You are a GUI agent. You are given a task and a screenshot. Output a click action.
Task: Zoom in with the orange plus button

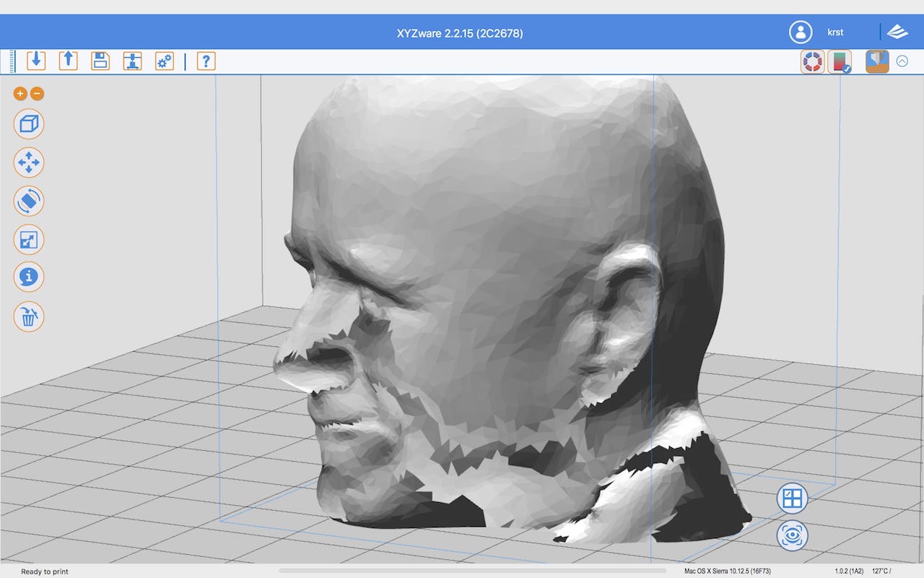coord(20,93)
